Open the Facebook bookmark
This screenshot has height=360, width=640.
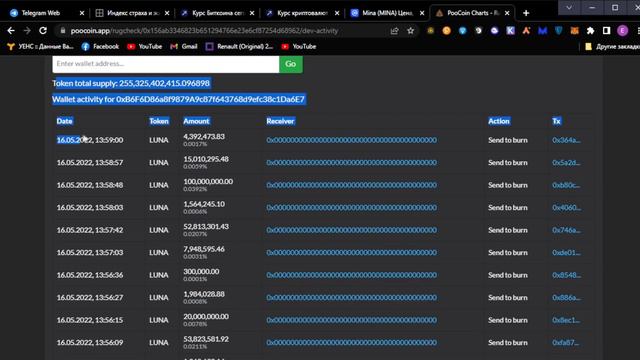(x=100, y=47)
